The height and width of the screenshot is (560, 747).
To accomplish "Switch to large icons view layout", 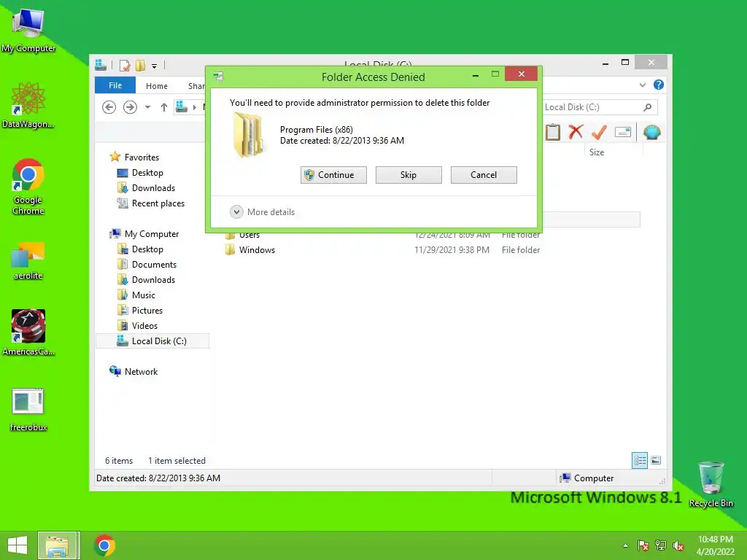I will point(656,460).
